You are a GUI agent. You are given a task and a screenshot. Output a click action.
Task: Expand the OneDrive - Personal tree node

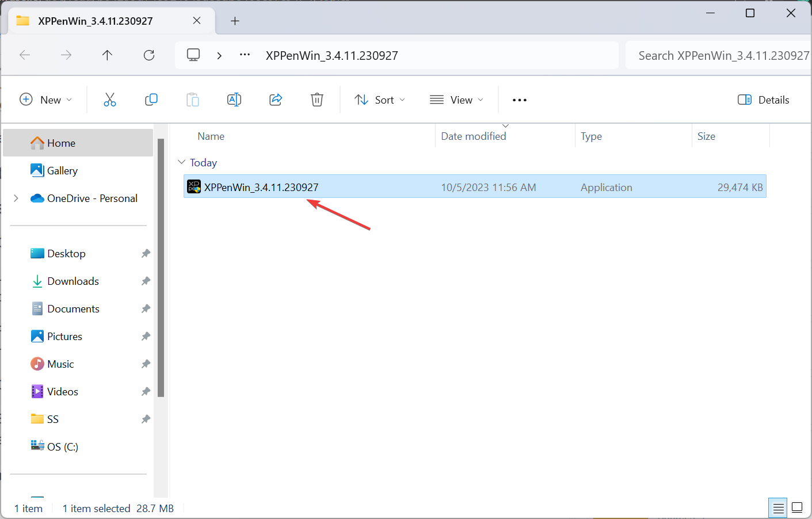[16, 198]
